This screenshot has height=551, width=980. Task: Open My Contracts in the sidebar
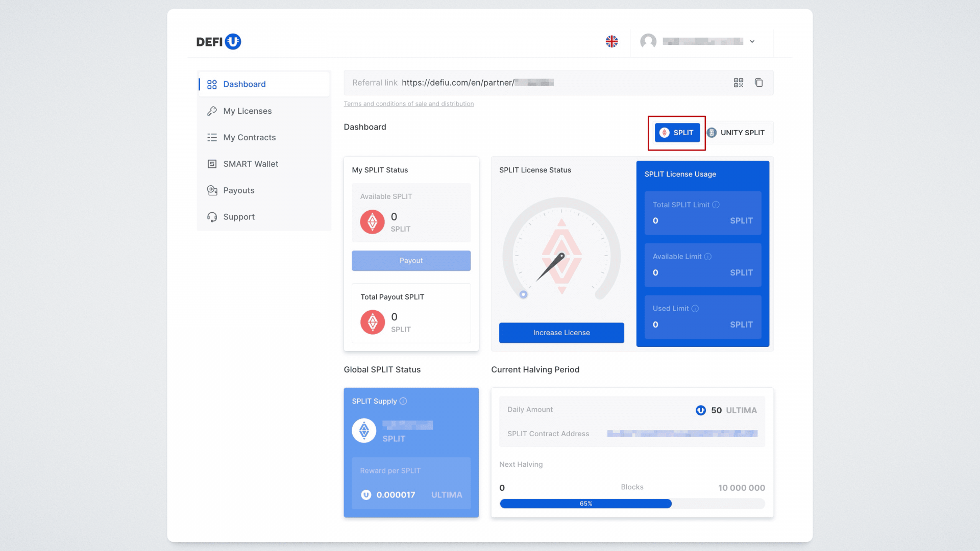click(x=249, y=137)
